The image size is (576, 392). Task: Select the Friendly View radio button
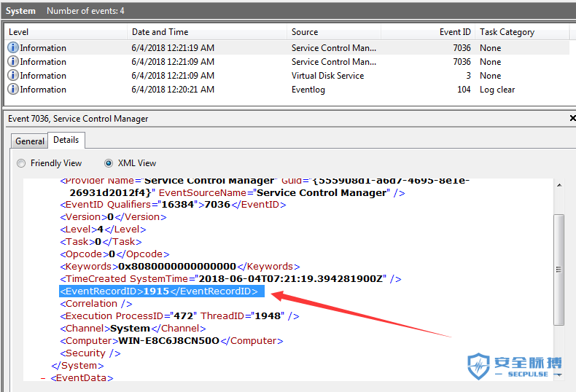click(x=21, y=163)
